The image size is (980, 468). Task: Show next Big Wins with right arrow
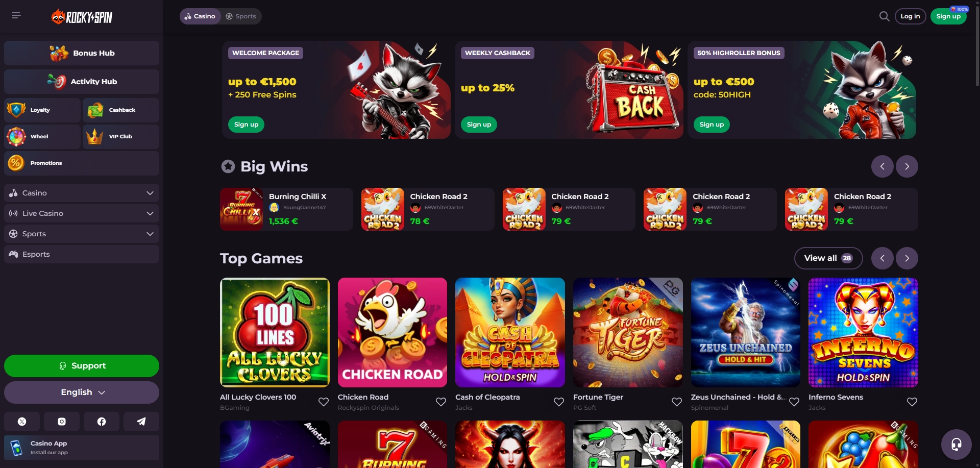point(907,166)
